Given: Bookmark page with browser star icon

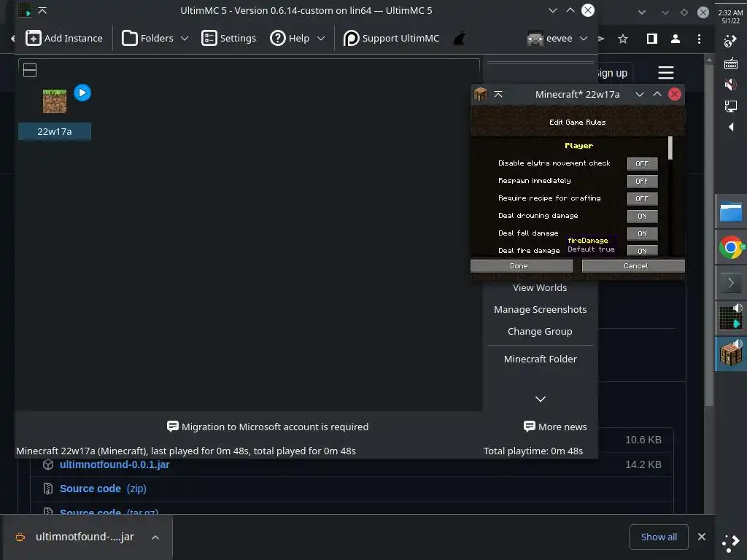Looking at the screenshot, I should click(623, 39).
